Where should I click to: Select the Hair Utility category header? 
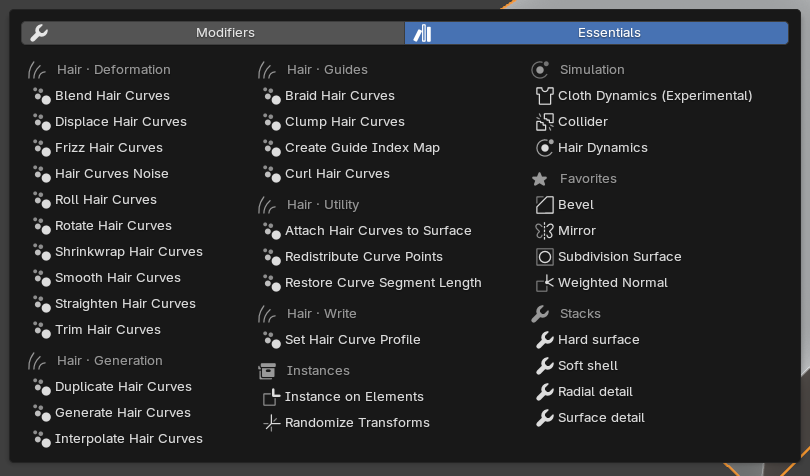tap(323, 205)
